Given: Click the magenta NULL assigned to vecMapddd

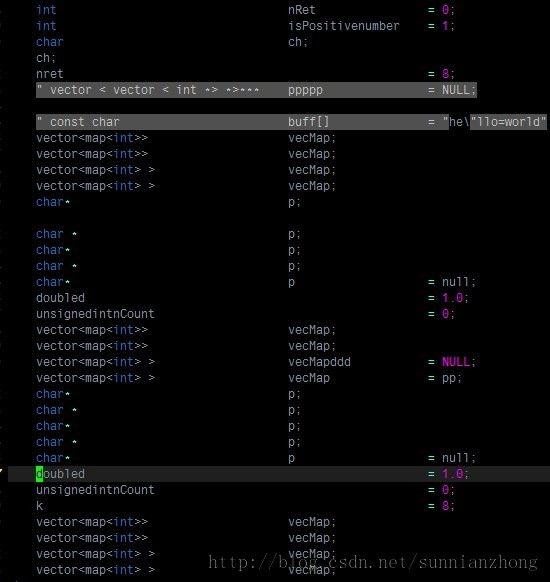Looking at the screenshot, I should [x=455, y=362].
